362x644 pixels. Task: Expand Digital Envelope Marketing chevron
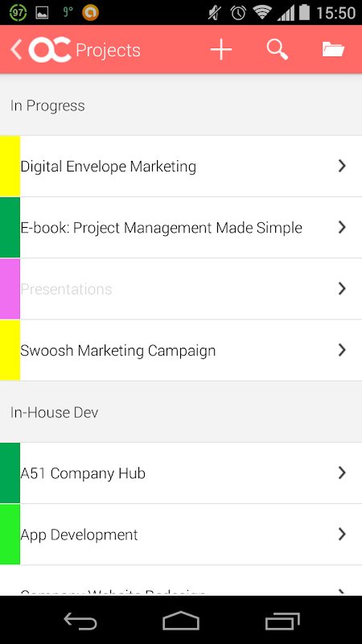click(342, 166)
